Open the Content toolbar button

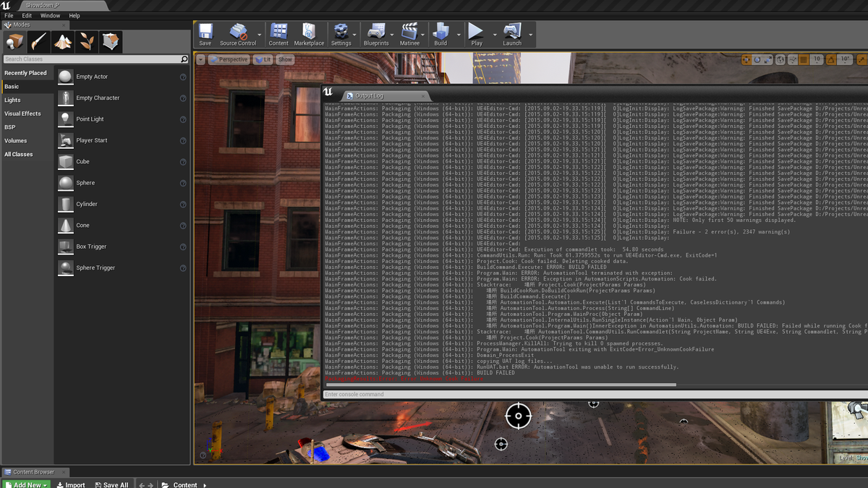(278, 34)
